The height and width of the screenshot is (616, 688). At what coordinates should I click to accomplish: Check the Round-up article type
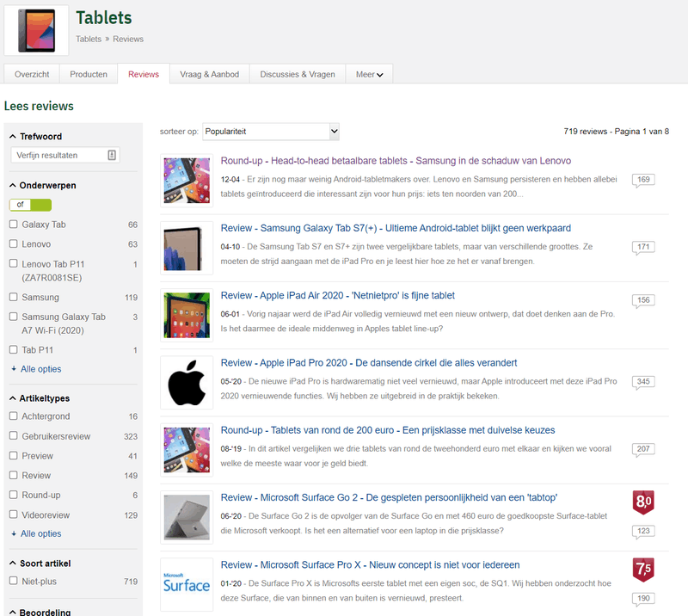point(14,495)
